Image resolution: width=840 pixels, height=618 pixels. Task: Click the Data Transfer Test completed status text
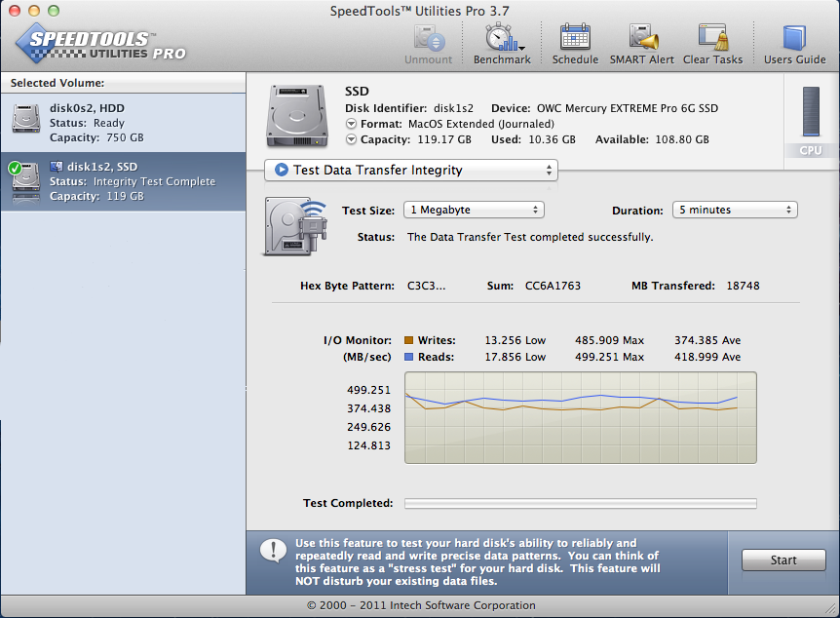pyautogui.click(x=530, y=237)
